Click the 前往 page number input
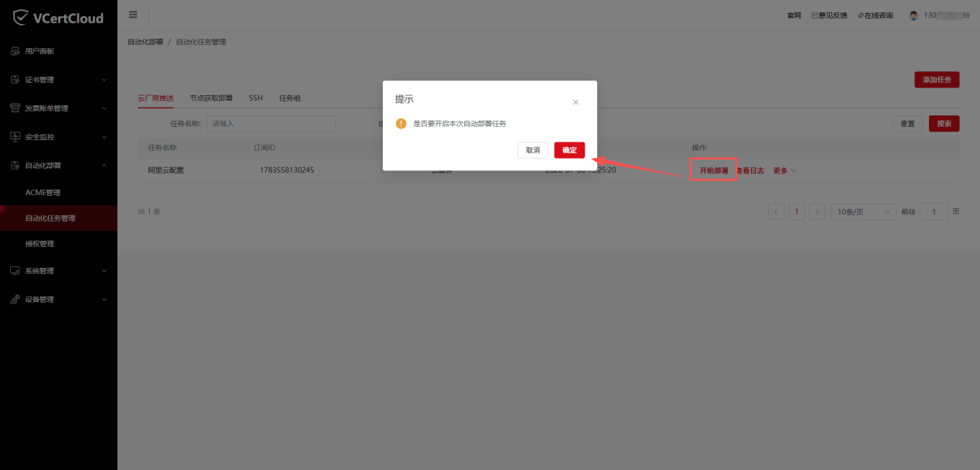The height and width of the screenshot is (470, 980). 934,211
